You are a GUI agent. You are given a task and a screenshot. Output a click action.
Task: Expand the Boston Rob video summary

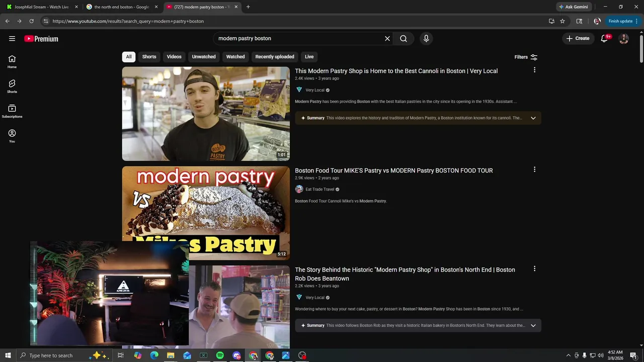coord(533,325)
